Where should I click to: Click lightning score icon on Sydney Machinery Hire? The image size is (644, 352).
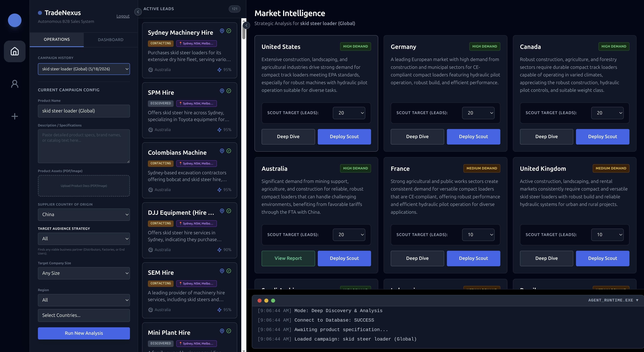point(219,70)
